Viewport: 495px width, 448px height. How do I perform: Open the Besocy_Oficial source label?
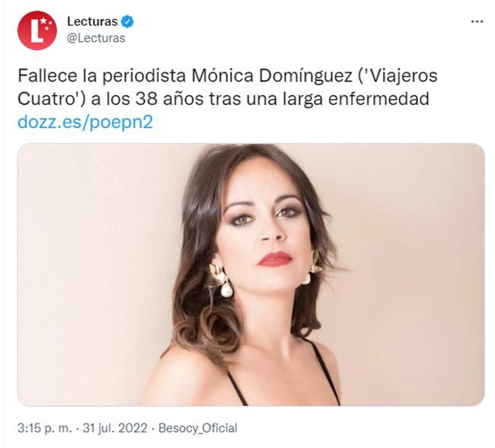198,428
